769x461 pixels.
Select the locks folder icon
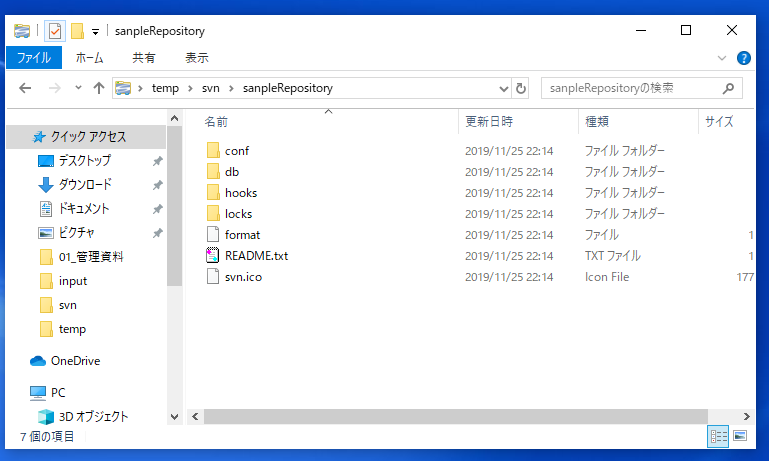click(x=213, y=214)
